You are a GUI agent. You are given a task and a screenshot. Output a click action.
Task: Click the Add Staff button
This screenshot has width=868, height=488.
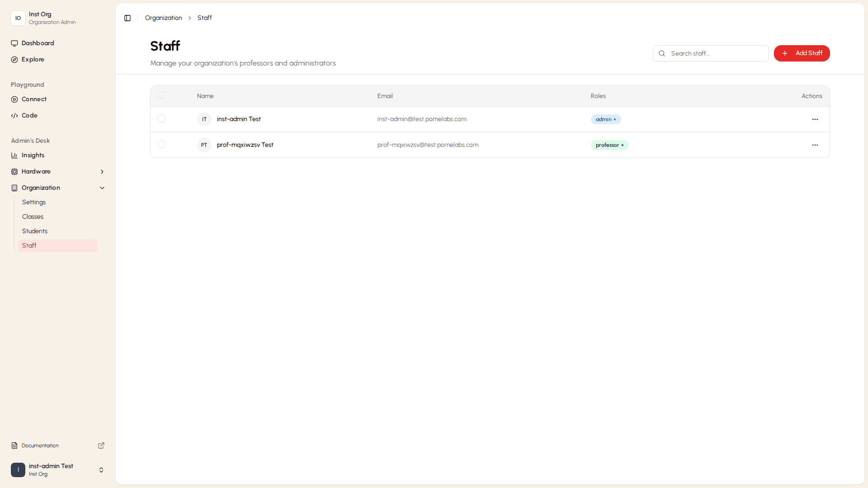[802, 53]
